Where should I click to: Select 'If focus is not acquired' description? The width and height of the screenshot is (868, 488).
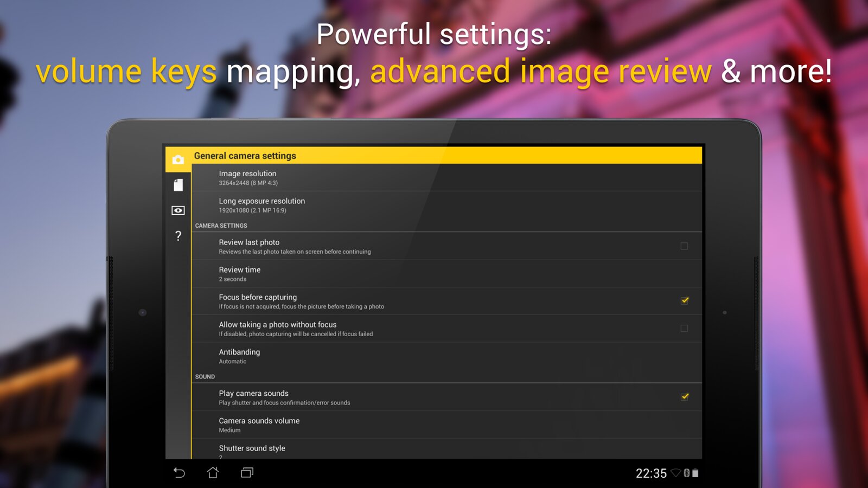(x=301, y=307)
